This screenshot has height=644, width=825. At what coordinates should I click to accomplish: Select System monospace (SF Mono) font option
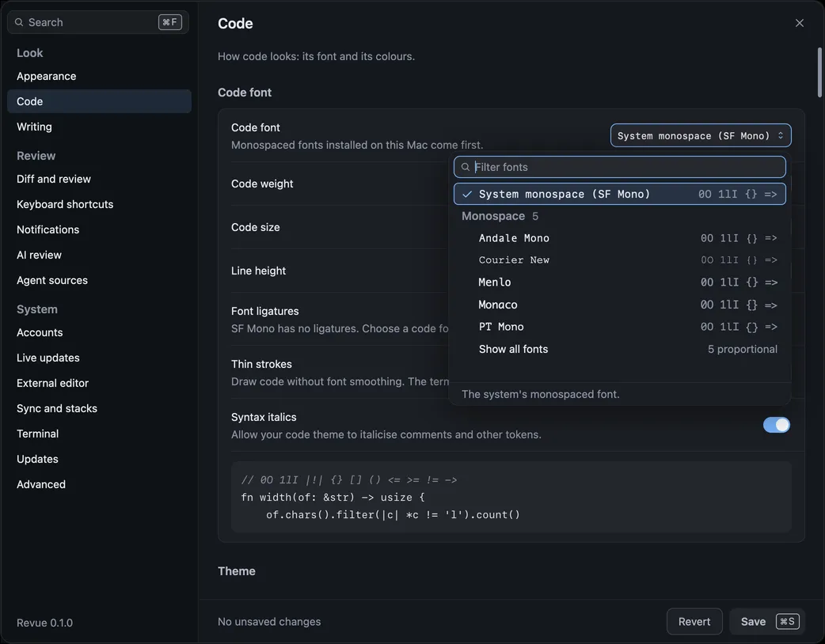[x=619, y=194]
